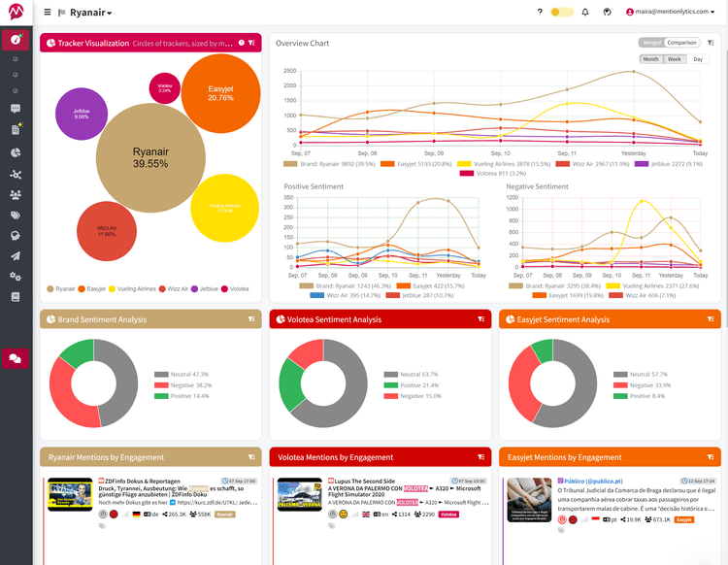Click the Ryanair tag on ZDFinfo mention
Image resolution: width=728 pixels, height=565 pixels.
click(x=225, y=515)
